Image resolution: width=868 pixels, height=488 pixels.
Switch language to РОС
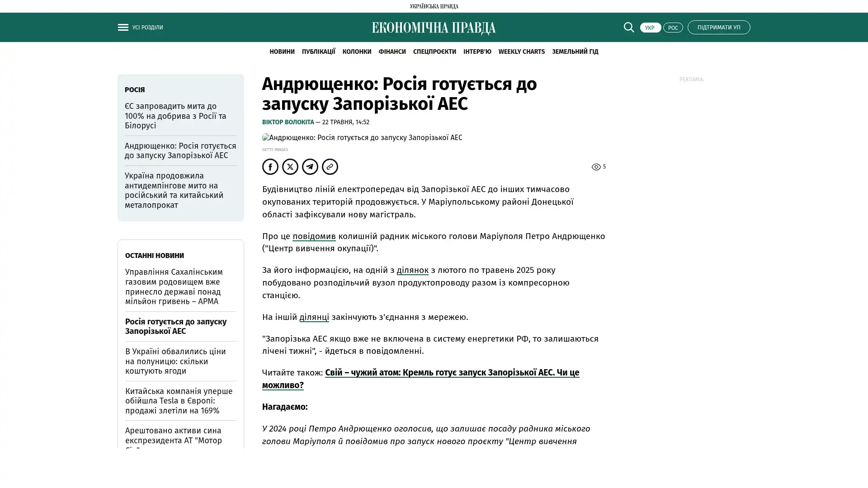tap(673, 28)
